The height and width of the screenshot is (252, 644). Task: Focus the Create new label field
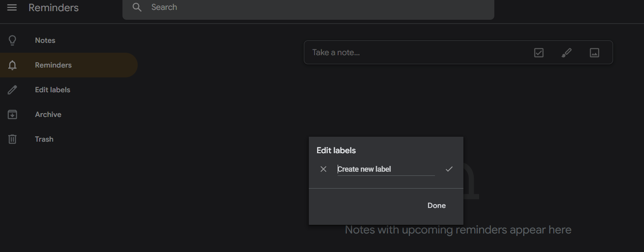(386, 169)
